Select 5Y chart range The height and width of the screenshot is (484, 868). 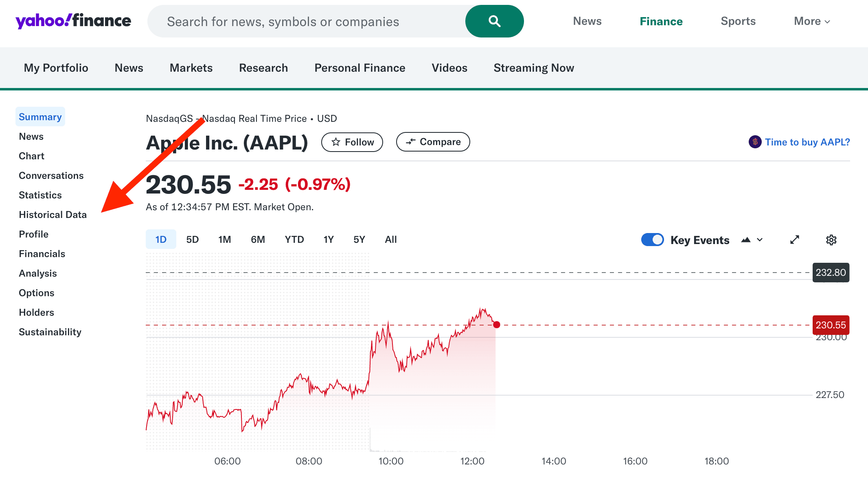[359, 239]
